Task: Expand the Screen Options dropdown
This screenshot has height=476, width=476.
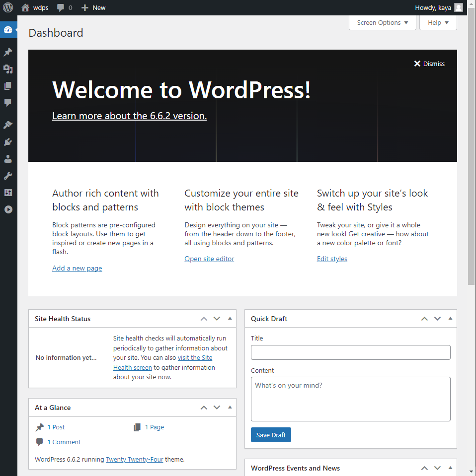Action: pyautogui.click(x=383, y=23)
